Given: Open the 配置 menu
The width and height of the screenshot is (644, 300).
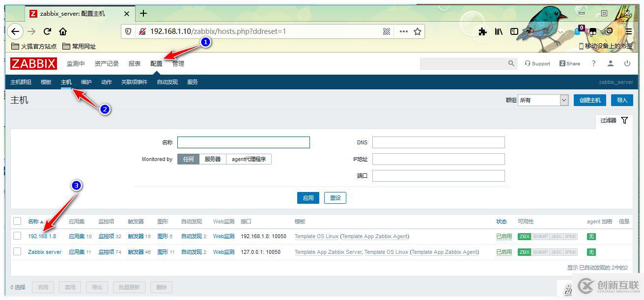Looking at the screenshot, I should pyautogui.click(x=156, y=63).
